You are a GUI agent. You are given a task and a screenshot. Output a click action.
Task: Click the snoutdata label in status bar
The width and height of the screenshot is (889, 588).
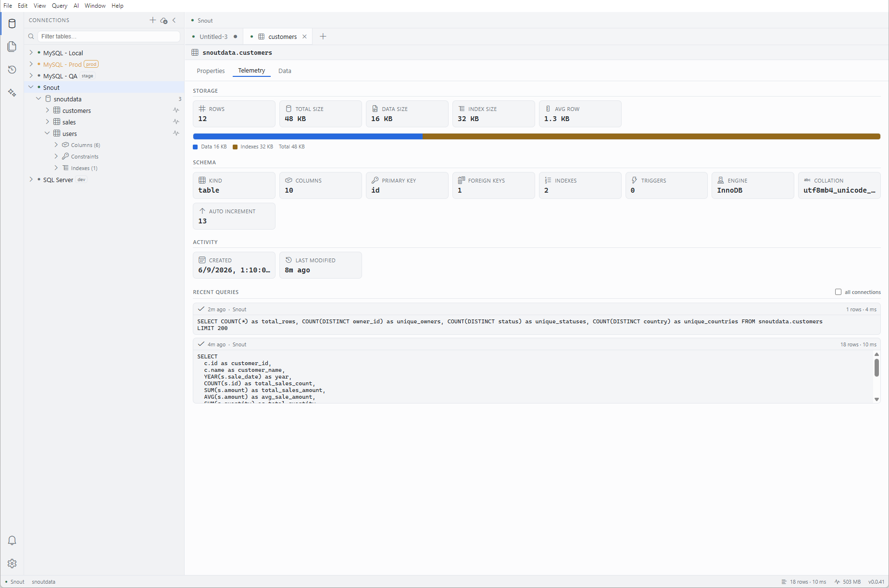click(44, 582)
